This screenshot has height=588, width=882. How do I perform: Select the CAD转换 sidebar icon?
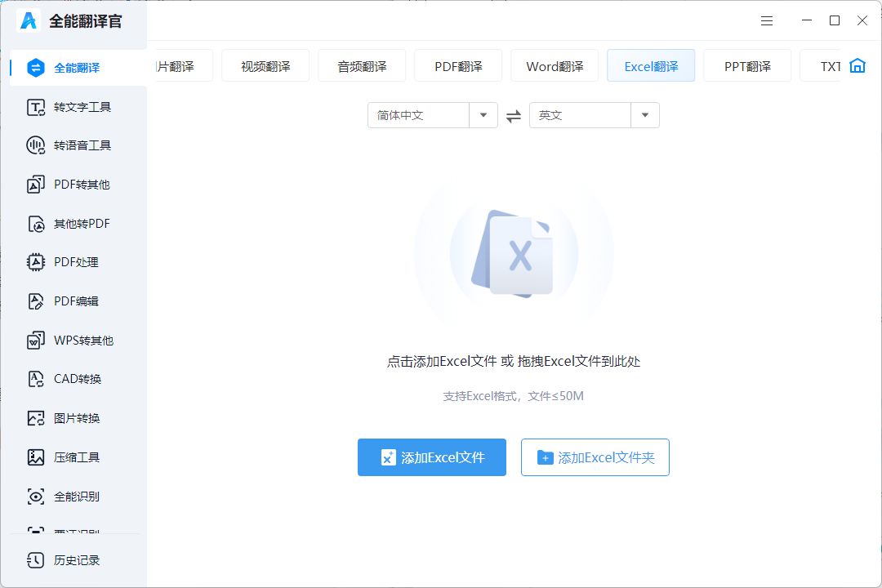coord(35,379)
